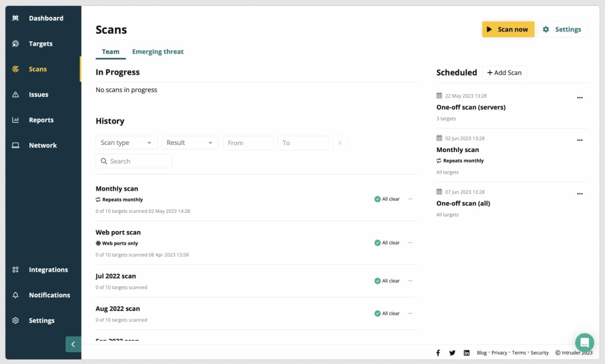Open the Issues section
The height and width of the screenshot is (364, 605).
[38, 95]
